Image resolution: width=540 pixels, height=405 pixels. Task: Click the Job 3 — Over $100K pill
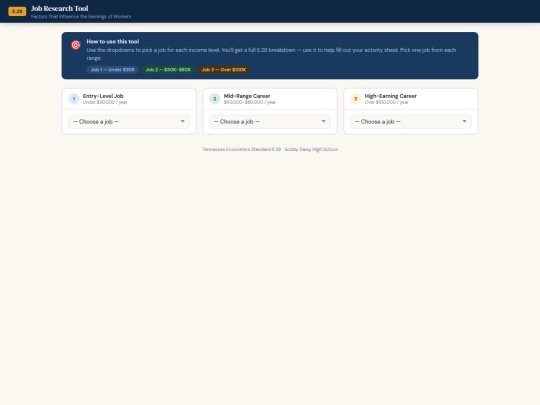[x=224, y=70]
